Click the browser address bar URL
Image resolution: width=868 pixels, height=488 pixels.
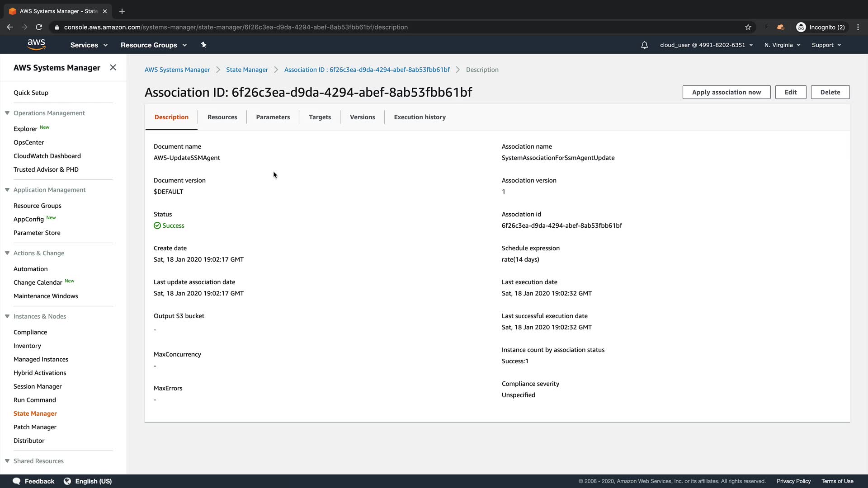click(236, 27)
